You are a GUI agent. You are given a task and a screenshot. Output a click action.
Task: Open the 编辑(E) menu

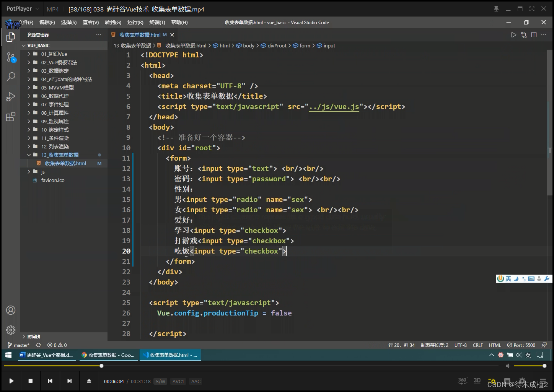coord(47,23)
